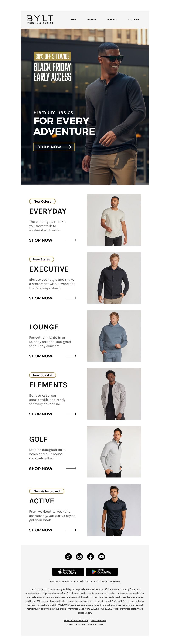This screenshot has width=170, height=644.
Task: Click the Unsubscribe link
Action: pyautogui.click(x=99, y=620)
